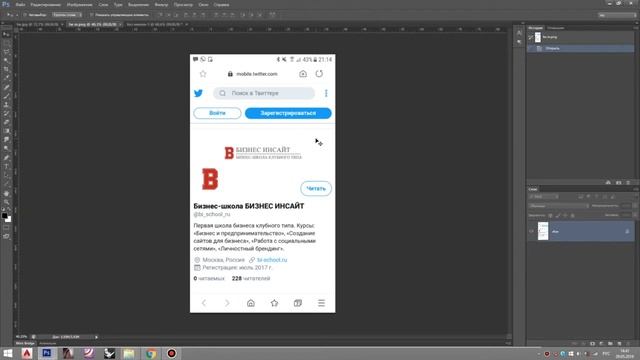Screen dimensions: 640x360
Task: Create a new layer in Layers panel
Action: [x=619, y=344]
